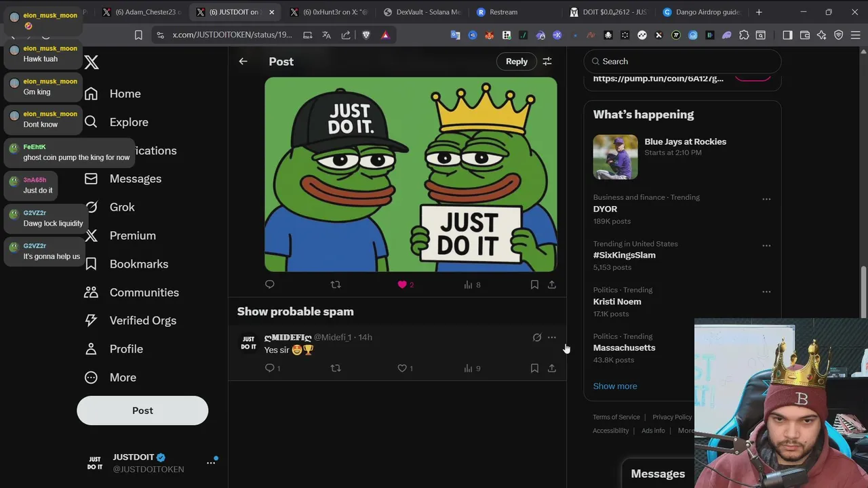Open the Ads info footer link

coord(653,430)
